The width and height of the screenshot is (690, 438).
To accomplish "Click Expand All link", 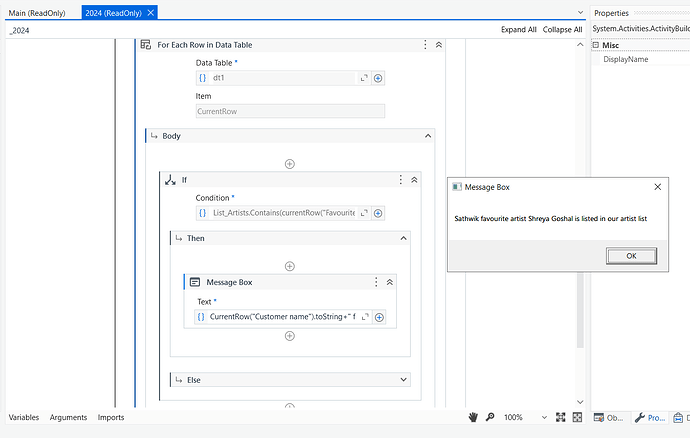I will [518, 29].
